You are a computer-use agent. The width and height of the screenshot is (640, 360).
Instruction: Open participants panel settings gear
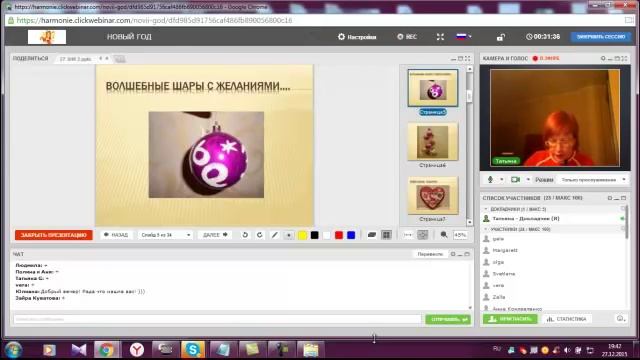point(610,198)
